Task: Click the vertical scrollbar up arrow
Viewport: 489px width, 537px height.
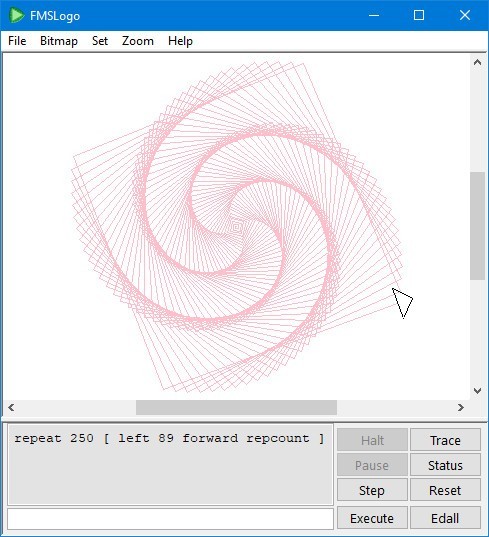Action: point(477,62)
